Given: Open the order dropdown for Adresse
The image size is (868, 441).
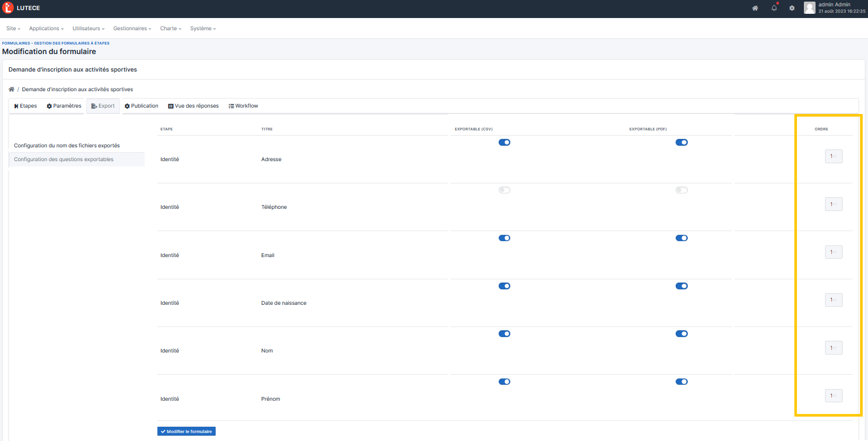Looking at the screenshot, I should (834, 156).
